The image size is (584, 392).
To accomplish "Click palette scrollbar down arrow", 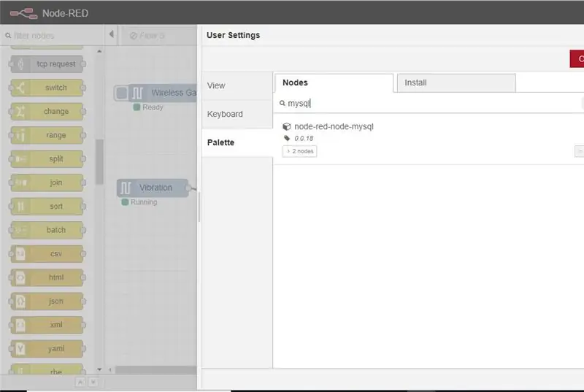I will [x=99, y=369].
